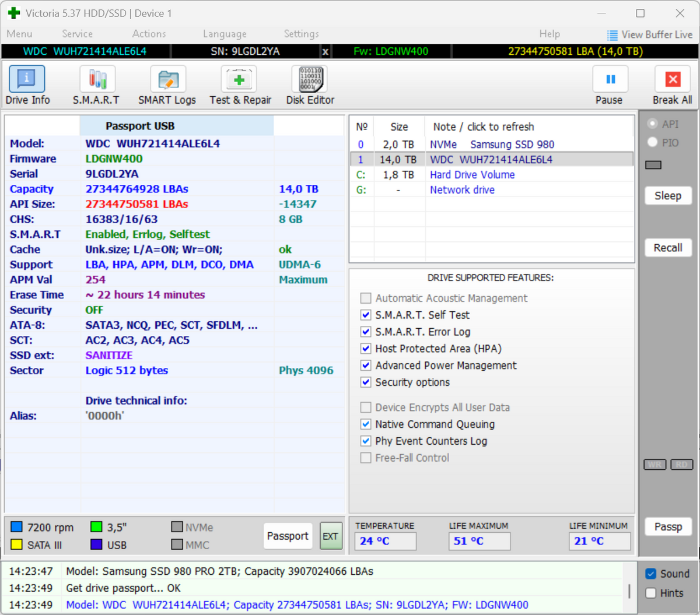Click the red API Size LBAs value
The width and height of the screenshot is (700, 615).
tap(136, 204)
